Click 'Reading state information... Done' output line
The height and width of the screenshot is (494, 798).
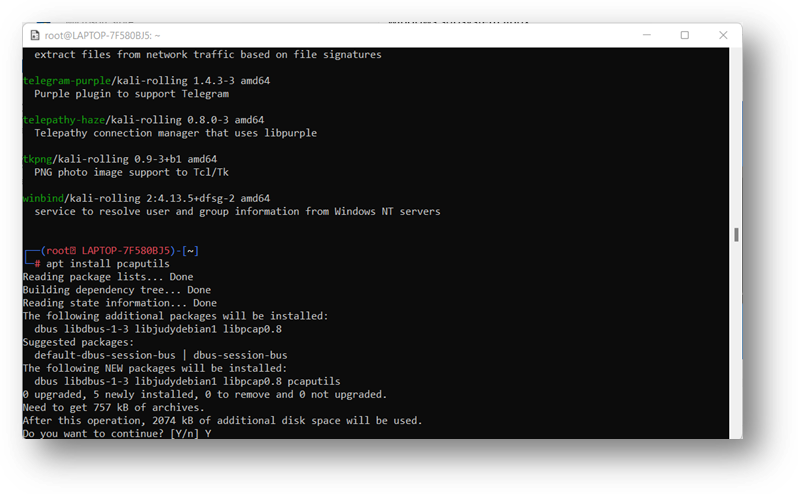tap(119, 303)
